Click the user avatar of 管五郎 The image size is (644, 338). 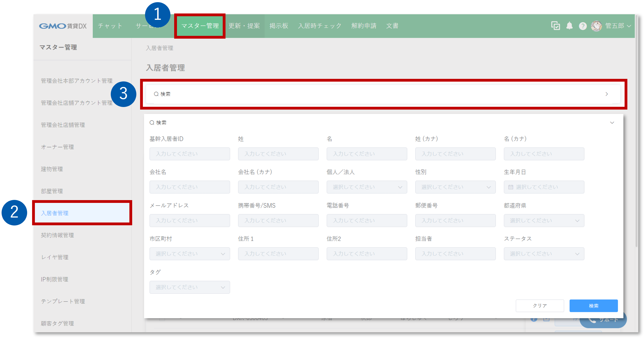coord(597,26)
